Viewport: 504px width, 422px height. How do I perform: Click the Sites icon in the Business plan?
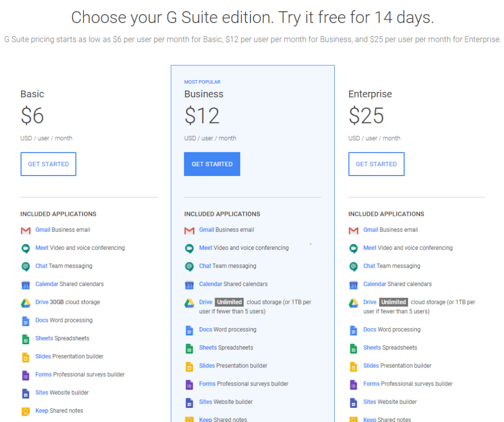[x=189, y=403]
